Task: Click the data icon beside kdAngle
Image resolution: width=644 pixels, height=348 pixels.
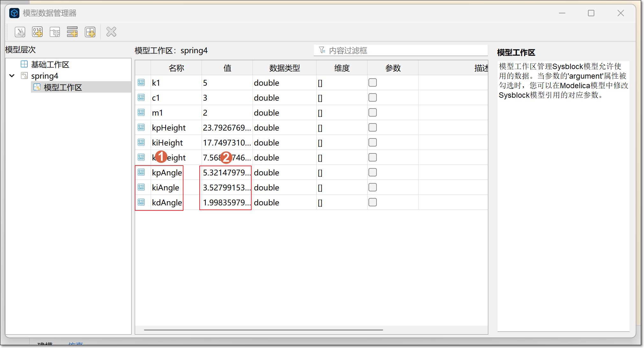Action: pyautogui.click(x=141, y=202)
